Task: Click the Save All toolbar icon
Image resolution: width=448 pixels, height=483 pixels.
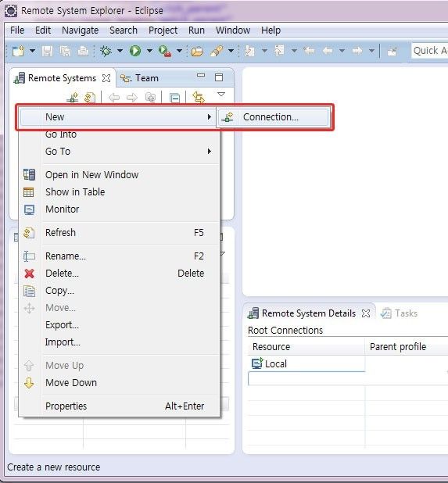Action: (65, 51)
